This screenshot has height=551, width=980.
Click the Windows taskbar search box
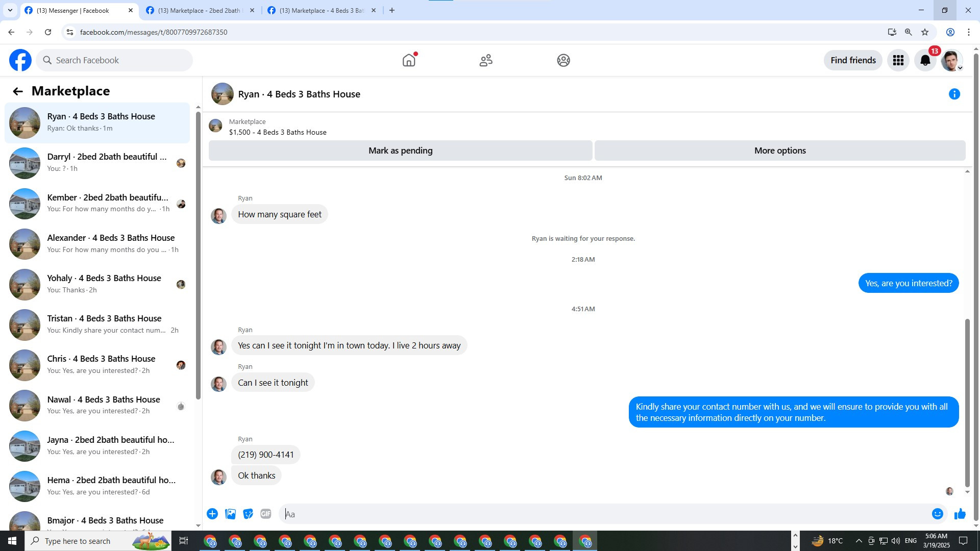pyautogui.click(x=98, y=541)
